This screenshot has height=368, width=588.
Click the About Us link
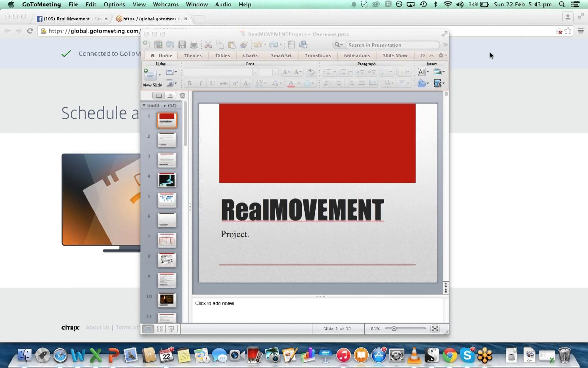[98, 328]
